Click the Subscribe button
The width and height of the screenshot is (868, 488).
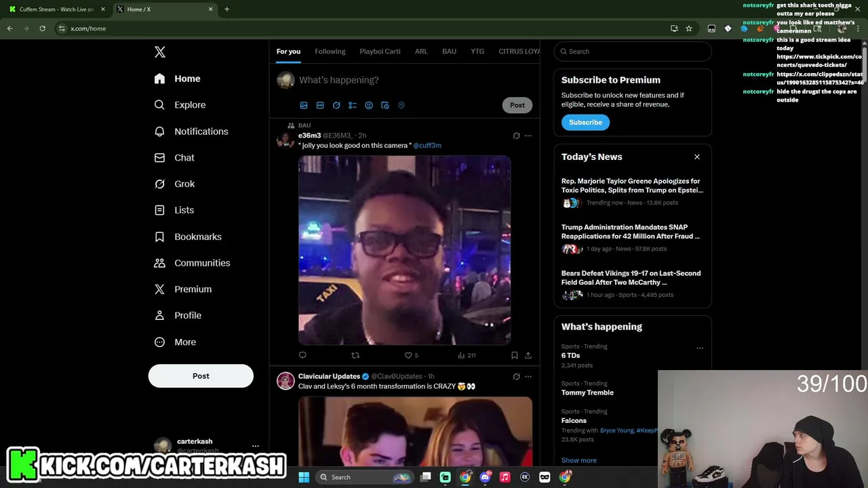[585, 123]
